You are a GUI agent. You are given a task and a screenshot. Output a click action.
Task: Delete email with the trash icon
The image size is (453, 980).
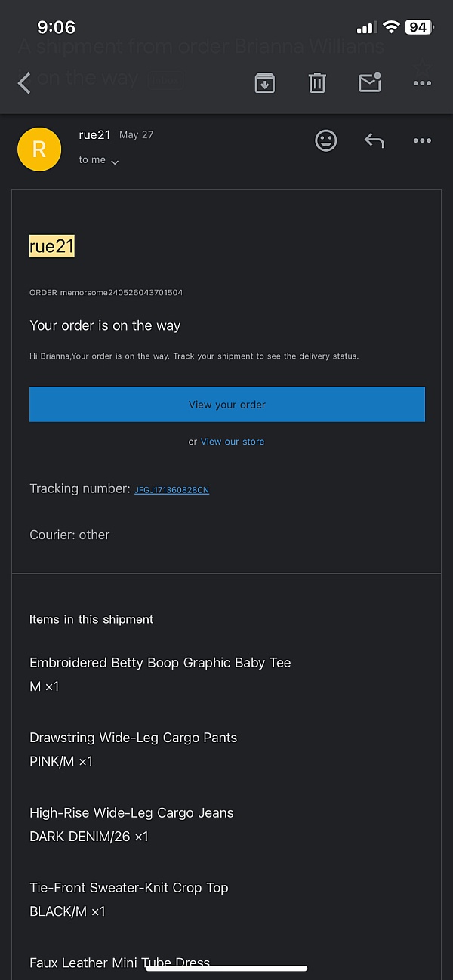tap(317, 83)
